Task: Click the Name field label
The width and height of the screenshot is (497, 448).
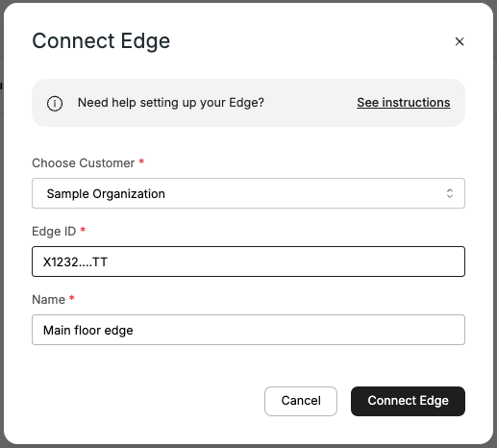Action: tap(48, 300)
